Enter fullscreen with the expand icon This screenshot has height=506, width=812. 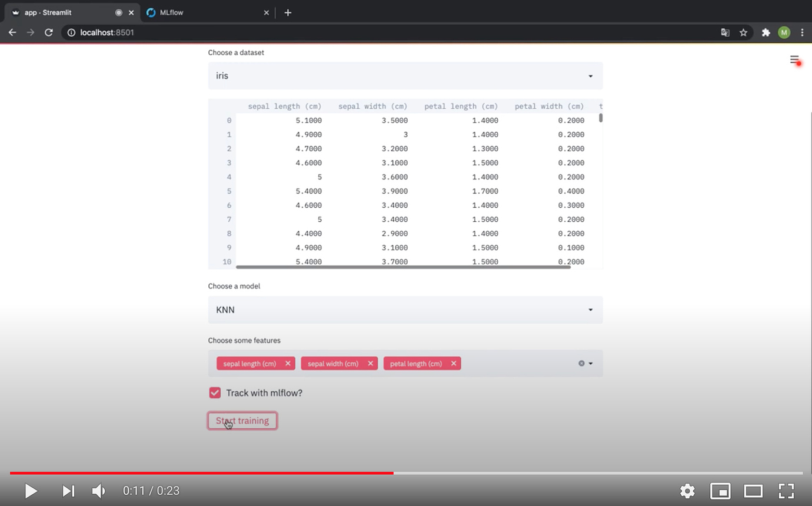click(786, 491)
